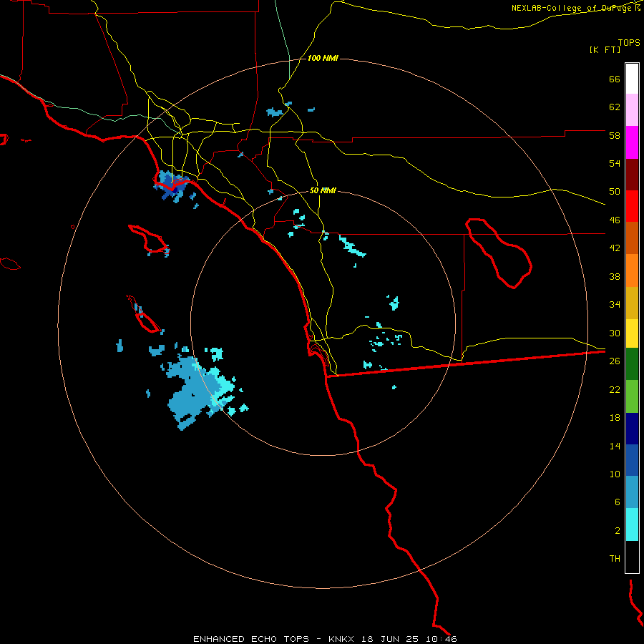Click the TH legend label
The width and height of the screenshot is (644, 644).
click(x=615, y=558)
